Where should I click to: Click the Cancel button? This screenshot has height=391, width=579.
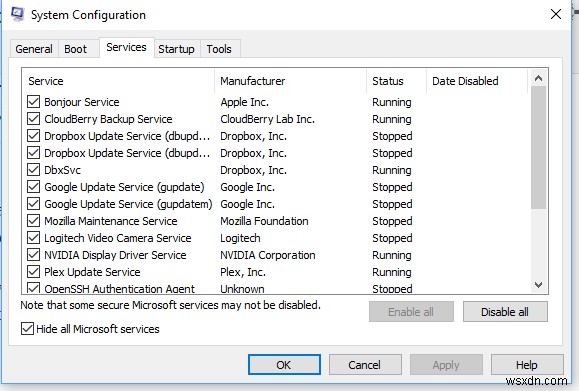pyautogui.click(x=365, y=365)
